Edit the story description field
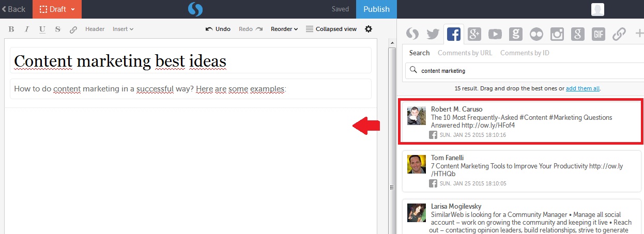This screenshot has width=644, height=234. click(x=191, y=89)
